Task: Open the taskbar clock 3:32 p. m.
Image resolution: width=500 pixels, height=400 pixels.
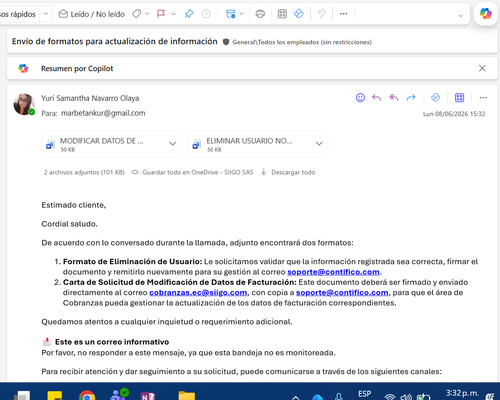Action: point(462,393)
